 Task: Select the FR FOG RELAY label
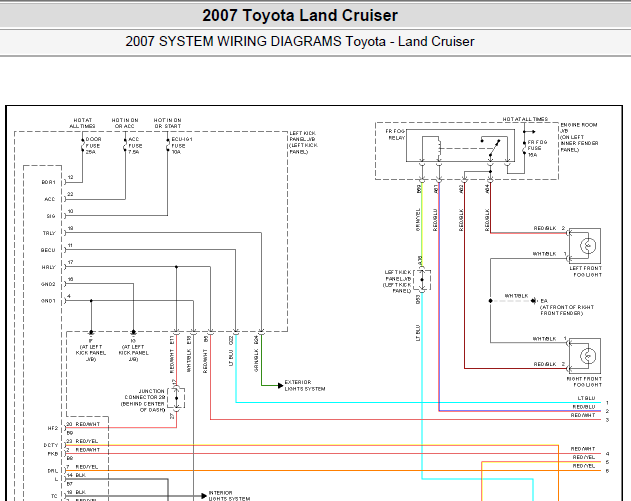pyautogui.click(x=395, y=134)
